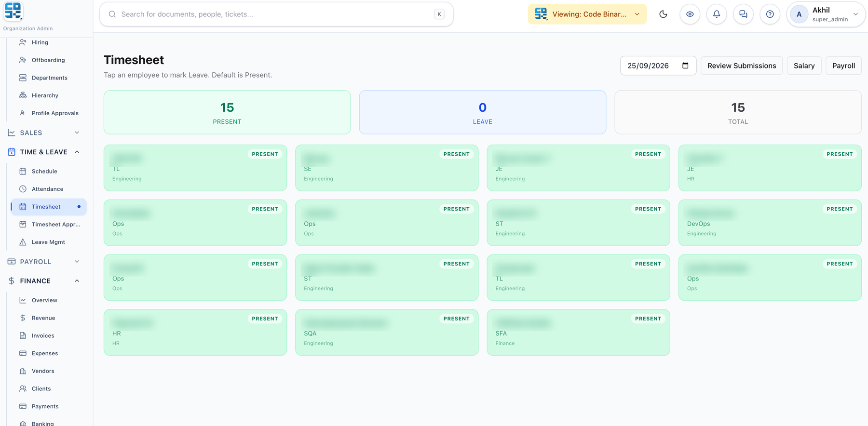Toggle the SFA Finance employee card
The height and width of the screenshot is (426, 868).
pos(578,333)
